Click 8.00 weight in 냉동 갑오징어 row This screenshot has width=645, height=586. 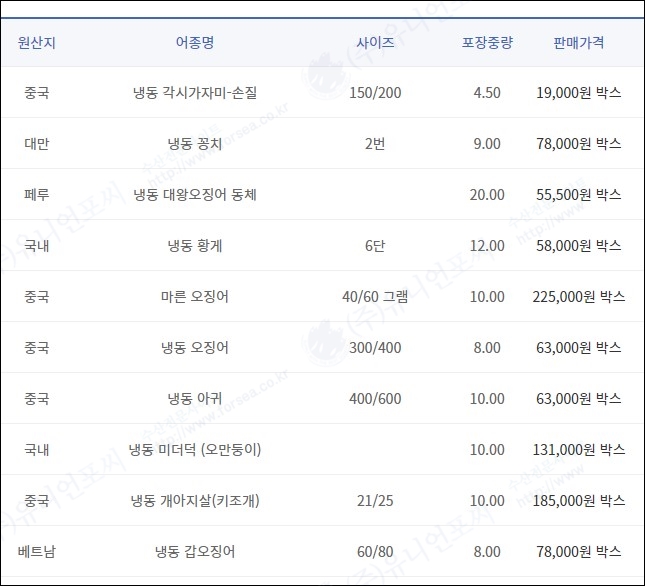coord(487,551)
